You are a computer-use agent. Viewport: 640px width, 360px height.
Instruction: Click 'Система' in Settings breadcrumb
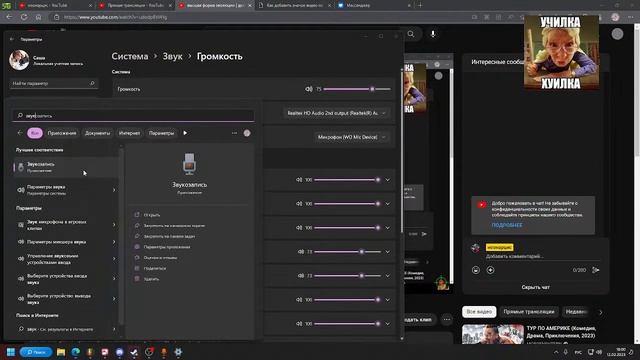pyautogui.click(x=130, y=56)
